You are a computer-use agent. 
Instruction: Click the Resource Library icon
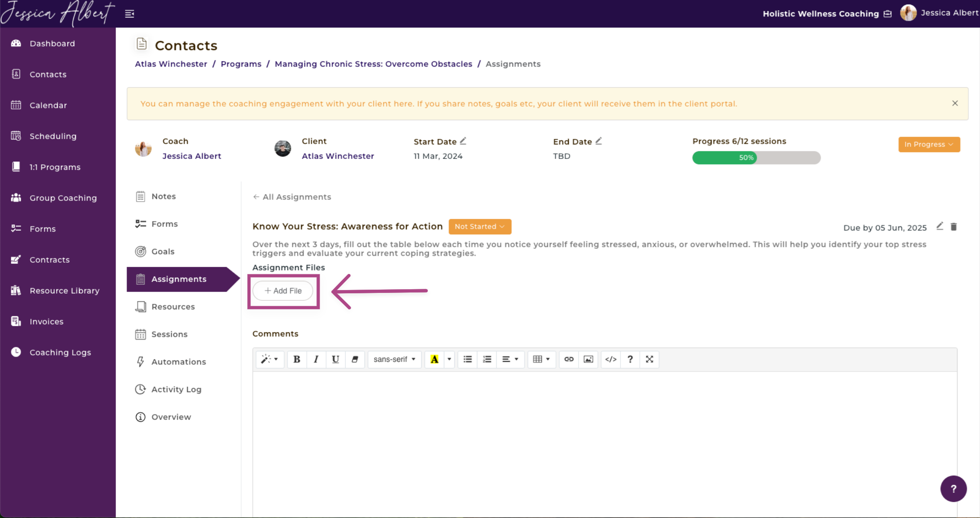coord(16,290)
